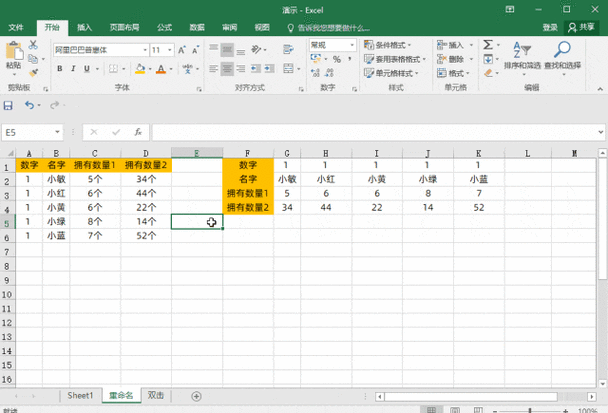Screen dimensions: 608x413
Task: Open the Cell Styles menu
Action: (x=391, y=73)
